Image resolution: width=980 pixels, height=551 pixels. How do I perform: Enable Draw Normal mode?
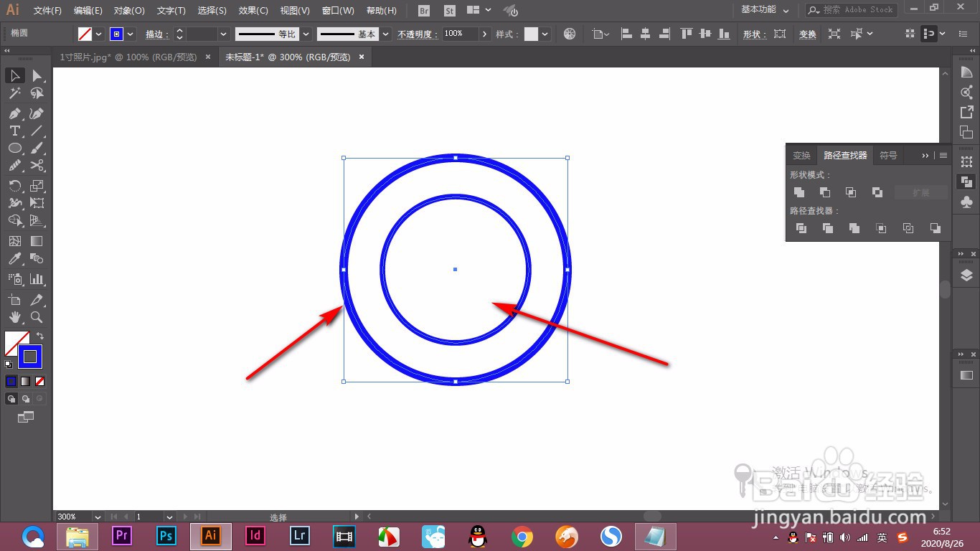click(11, 398)
